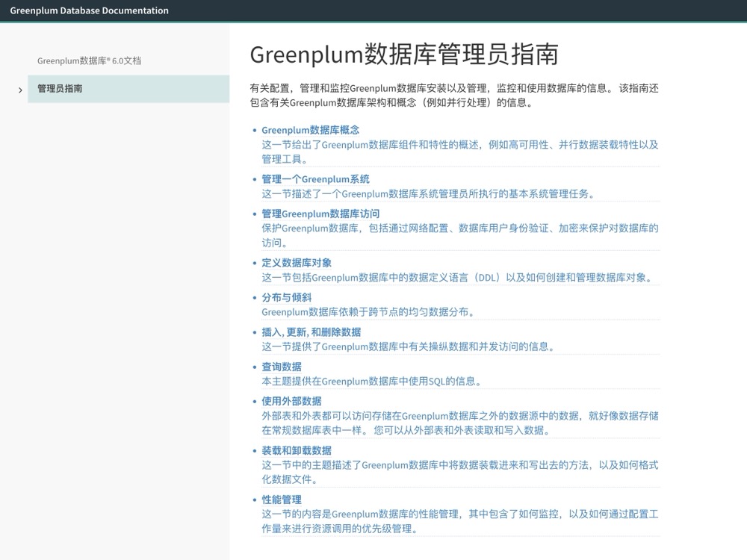Go to the 装载和卸载数据 section
This screenshot has width=747, height=560.
297,450
